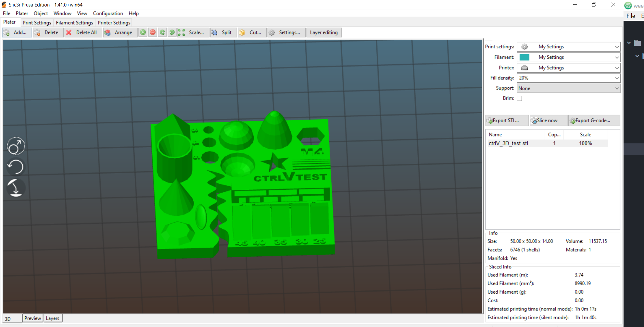The width and height of the screenshot is (644, 327).
Task: Click the red minus icon to remove a copy
Action: click(x=153, y=32)
